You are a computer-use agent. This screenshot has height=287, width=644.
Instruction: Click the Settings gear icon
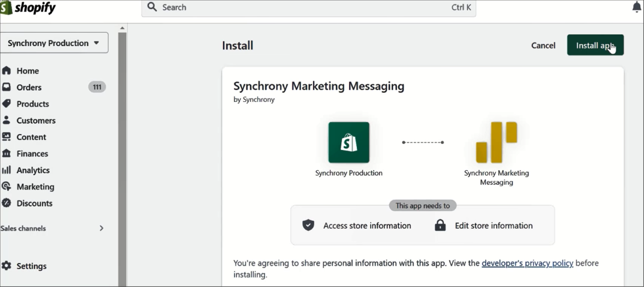tap(6, 266)
